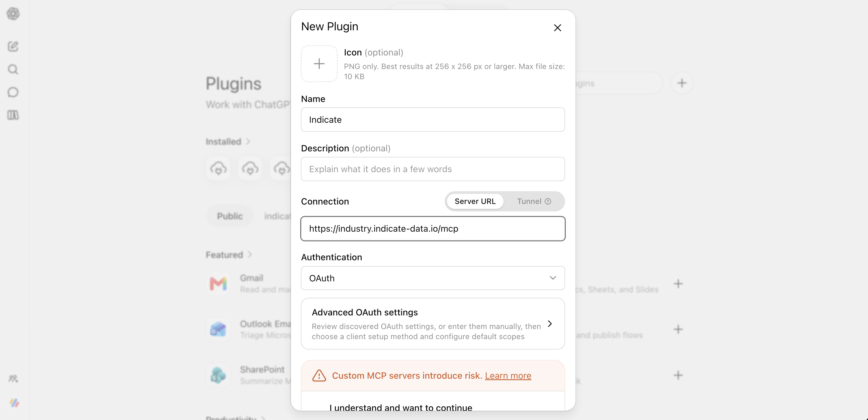Click the ChatGPT logo in the sidebar
Image resolution: width=868 pixels, height=420 pixels.
tap(13, 14)
